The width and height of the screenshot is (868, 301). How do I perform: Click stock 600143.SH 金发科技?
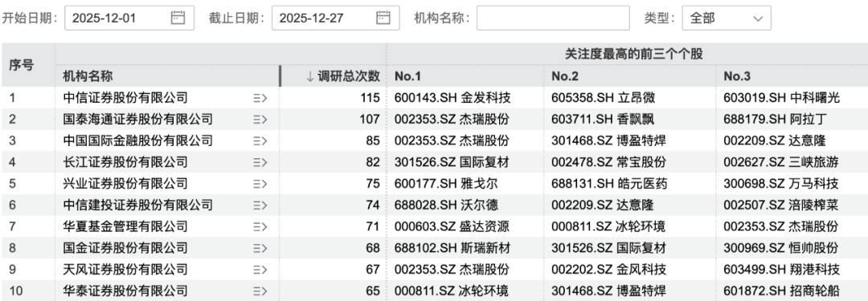point(452,98)
